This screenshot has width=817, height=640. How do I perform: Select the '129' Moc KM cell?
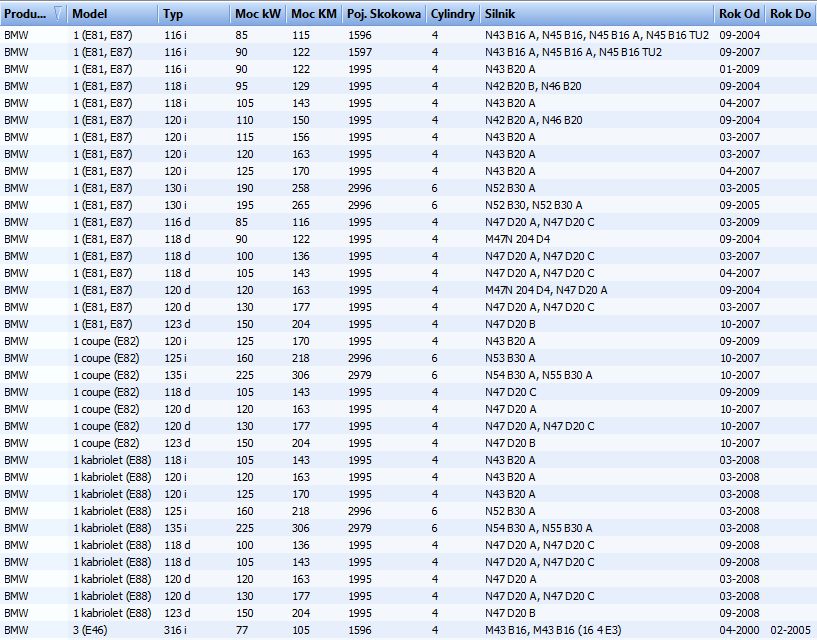(301, 86)
